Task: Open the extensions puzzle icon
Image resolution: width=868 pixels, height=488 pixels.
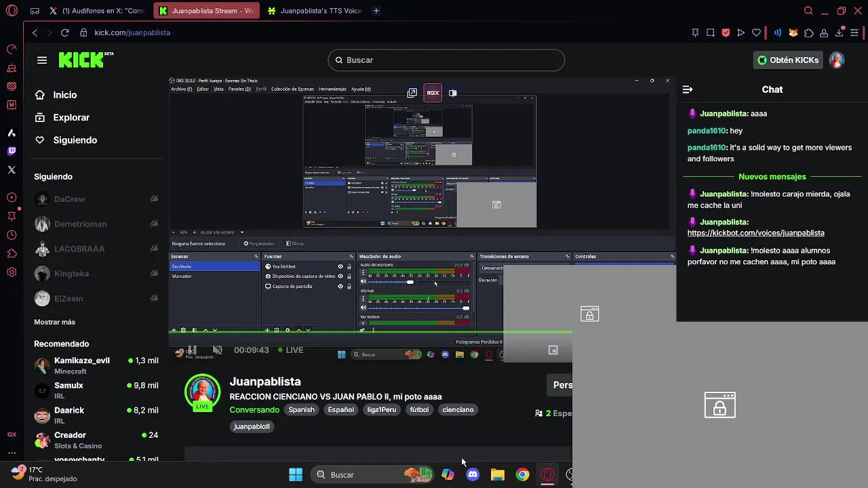Action: [x=809, y=33]
